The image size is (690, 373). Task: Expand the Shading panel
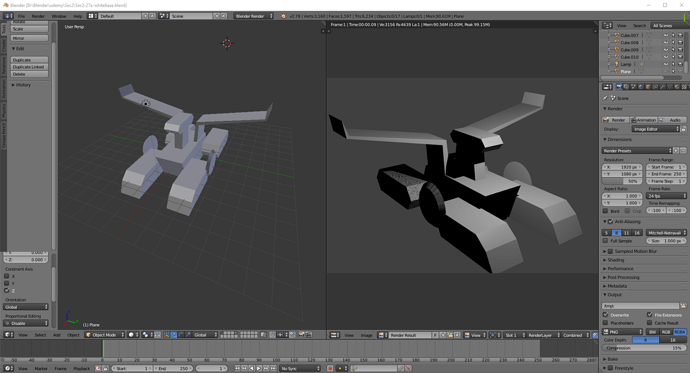[615, 260]
